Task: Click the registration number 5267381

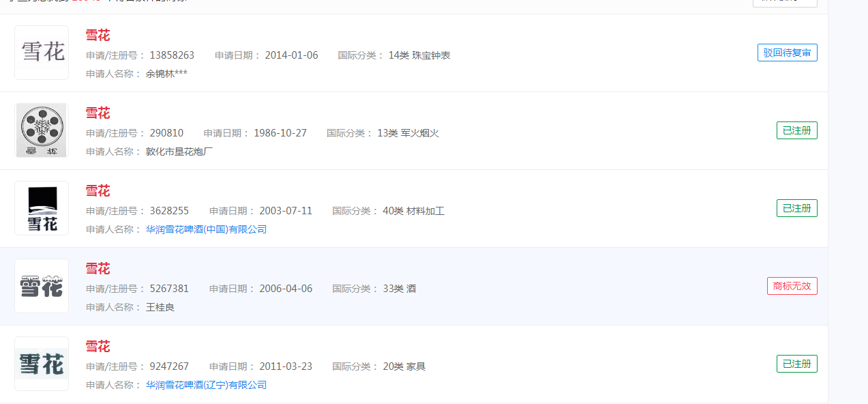Action: pos(169,289)
